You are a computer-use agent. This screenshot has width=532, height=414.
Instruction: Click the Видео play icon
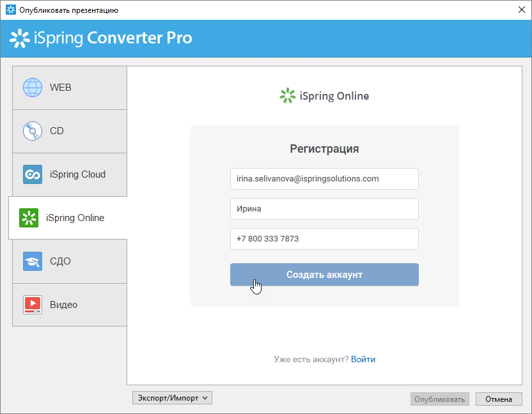pos(33,305)
